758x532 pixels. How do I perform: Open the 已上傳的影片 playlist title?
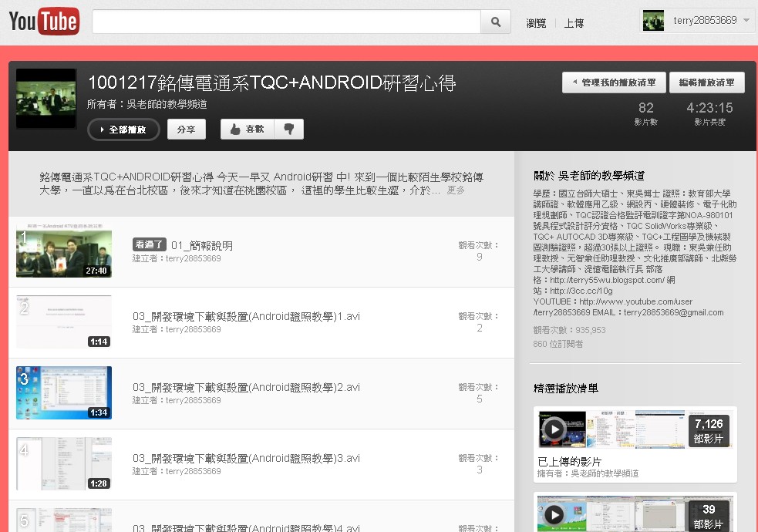(570, 462)
